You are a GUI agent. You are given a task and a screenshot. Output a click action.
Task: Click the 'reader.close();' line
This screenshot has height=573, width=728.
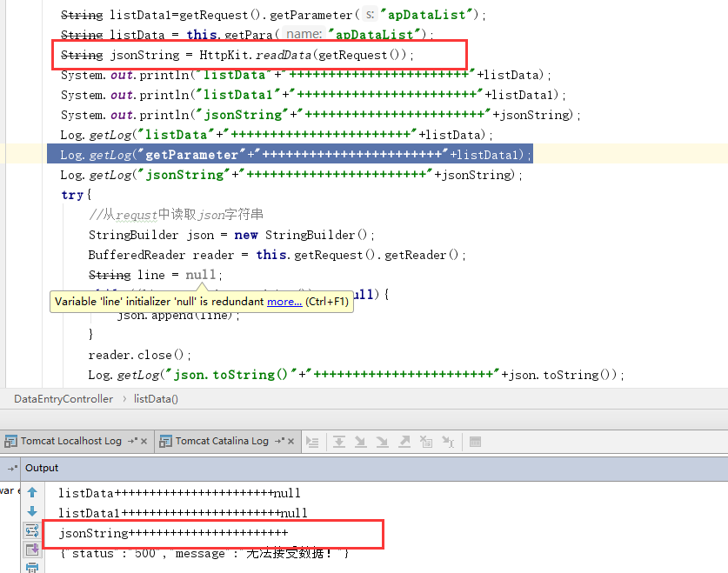[139, 355]
